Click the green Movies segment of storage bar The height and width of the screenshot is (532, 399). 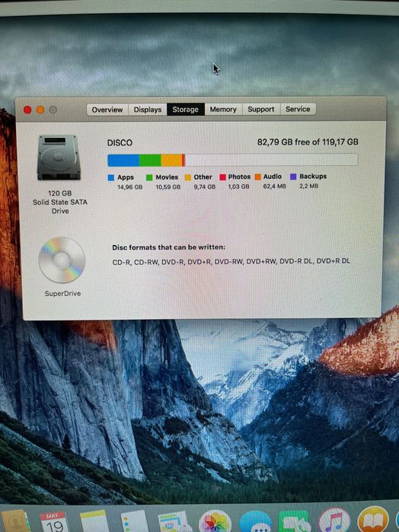(x=150, y=160)
